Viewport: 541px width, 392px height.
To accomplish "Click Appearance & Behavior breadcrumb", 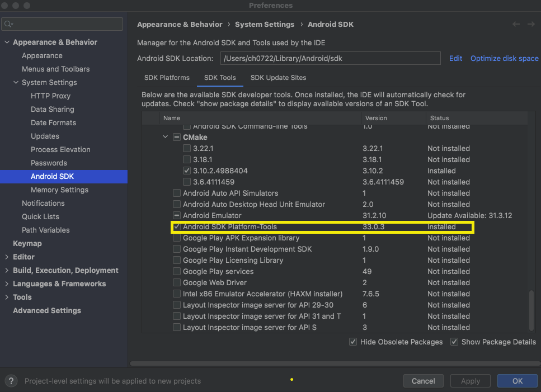I will tap(180, 24).
